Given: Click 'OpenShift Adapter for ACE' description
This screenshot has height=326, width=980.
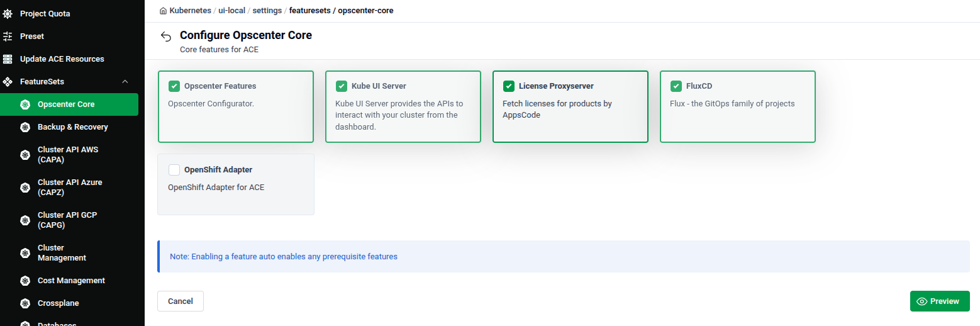Looking at the screenshot, I should point(216,187).
